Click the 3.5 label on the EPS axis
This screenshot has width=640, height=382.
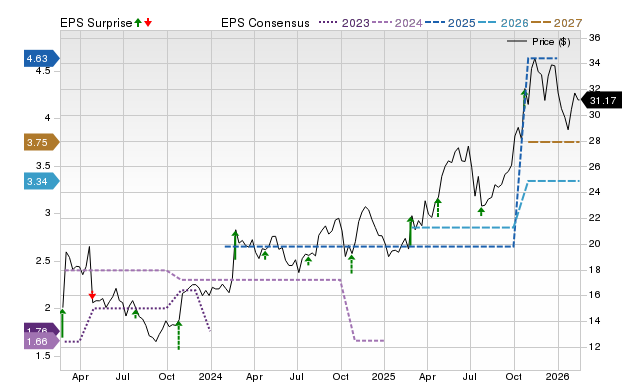pyautogui.click(x=43, y=166)
